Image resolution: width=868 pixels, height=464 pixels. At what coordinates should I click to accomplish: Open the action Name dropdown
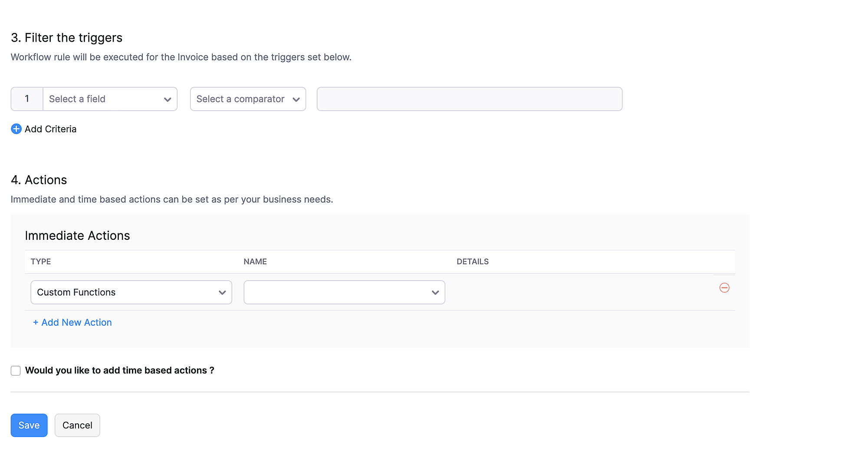339,292
